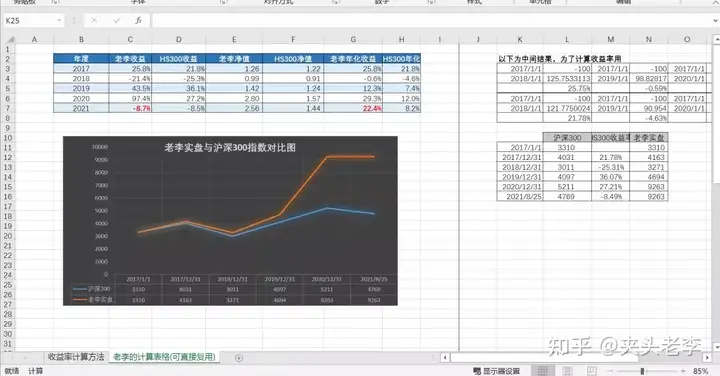Select the 4769 cell
720x376 pixels.
click(567, 196)
